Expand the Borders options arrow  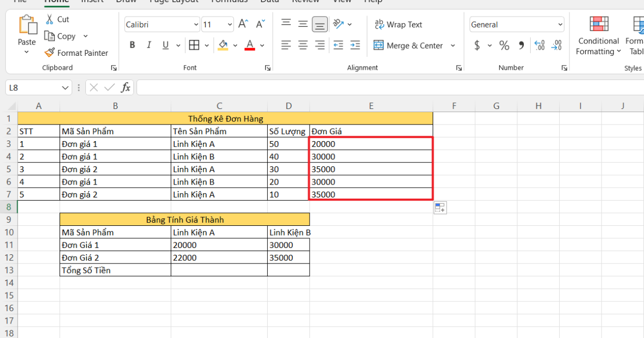click(x=207, y=46)
